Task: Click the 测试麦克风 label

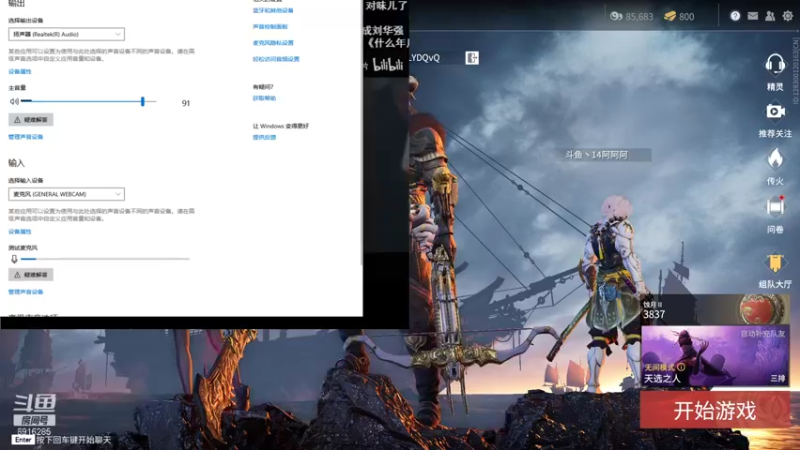Action: tap(23, 247)
